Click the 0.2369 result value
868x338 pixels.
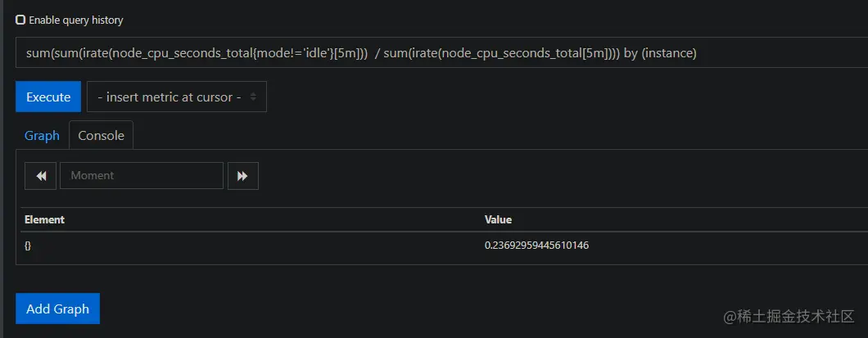pyautogui.click(x=536, y=245)
